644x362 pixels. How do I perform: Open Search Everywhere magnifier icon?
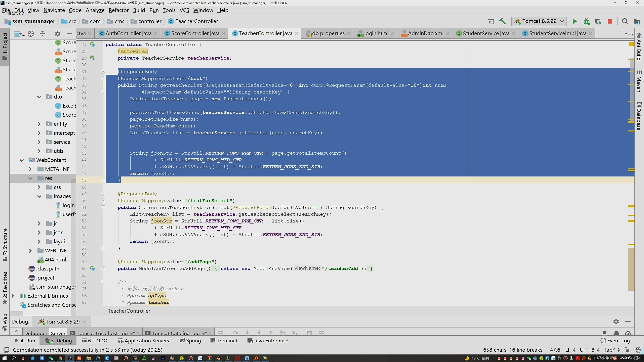(x=625, y=22)
